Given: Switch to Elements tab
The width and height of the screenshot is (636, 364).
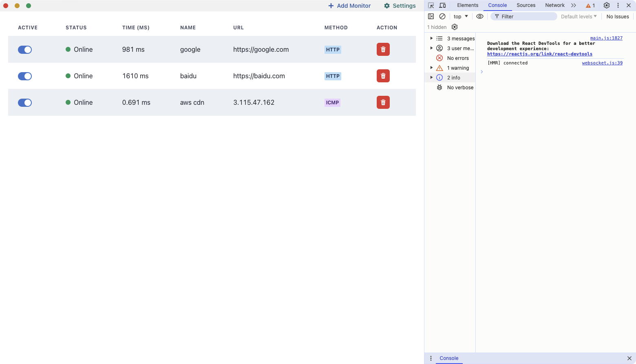Looking at the screenshot, I should pyautogui.click(x=468, y=5).
